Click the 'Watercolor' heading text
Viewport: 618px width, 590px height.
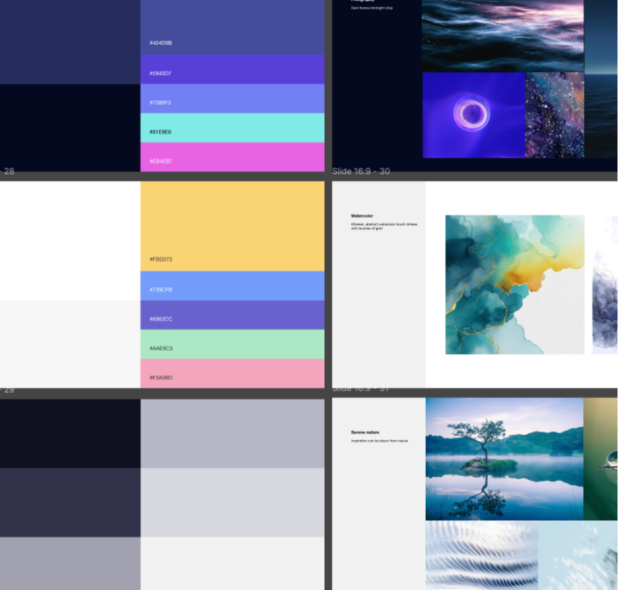(362, 216)
